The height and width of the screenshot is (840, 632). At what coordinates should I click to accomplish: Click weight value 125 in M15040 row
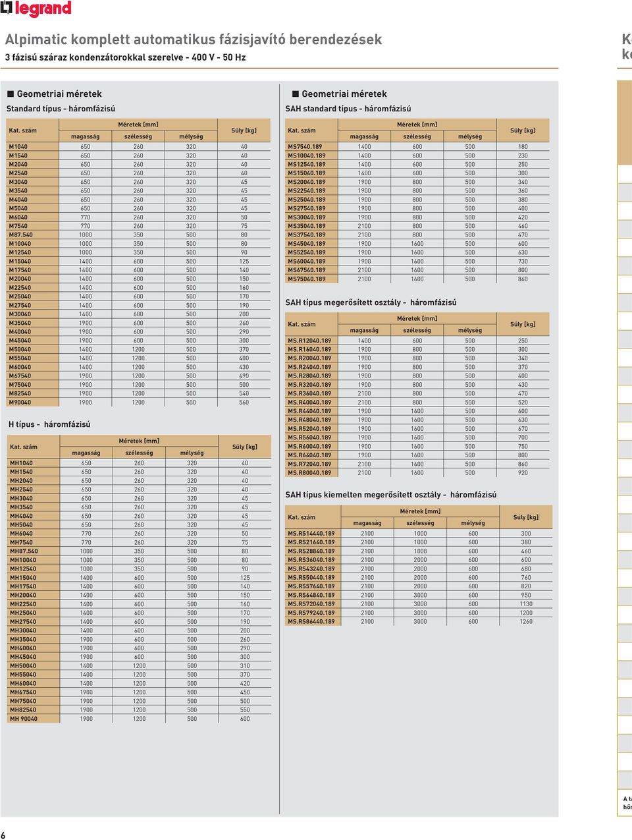point(244,262)
